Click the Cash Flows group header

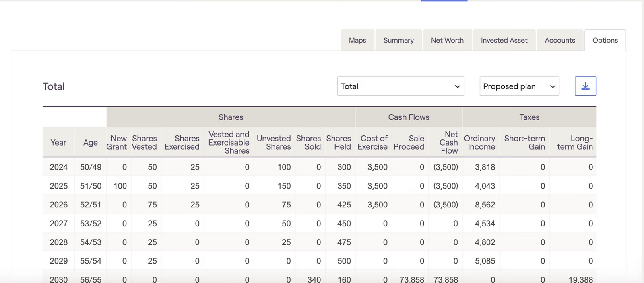(x=409, y=117)
